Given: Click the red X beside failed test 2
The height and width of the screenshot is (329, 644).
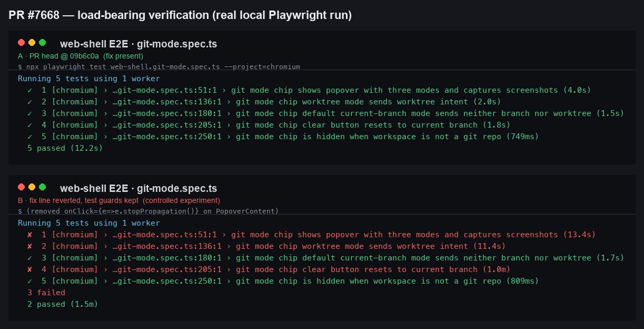Looking at the screenshot, I should (x=30, y=246).
